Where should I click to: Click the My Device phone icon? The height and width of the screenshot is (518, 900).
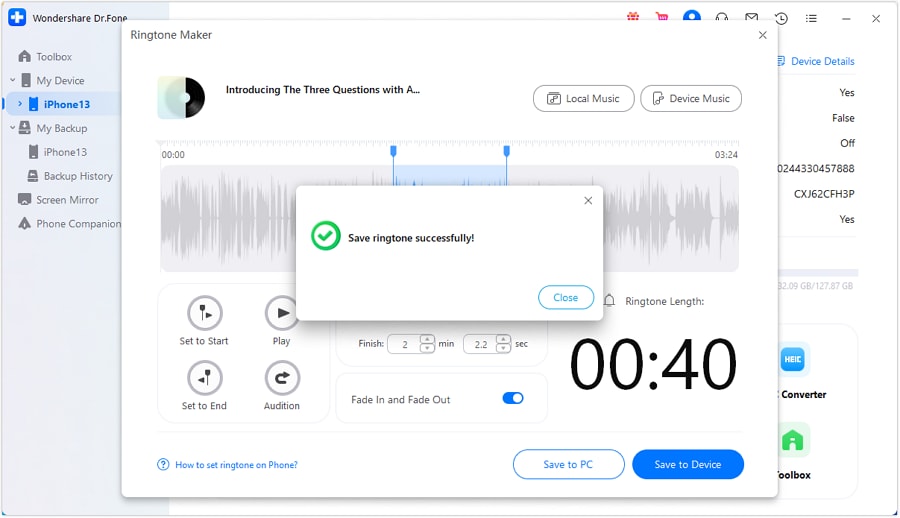point(26,80)
